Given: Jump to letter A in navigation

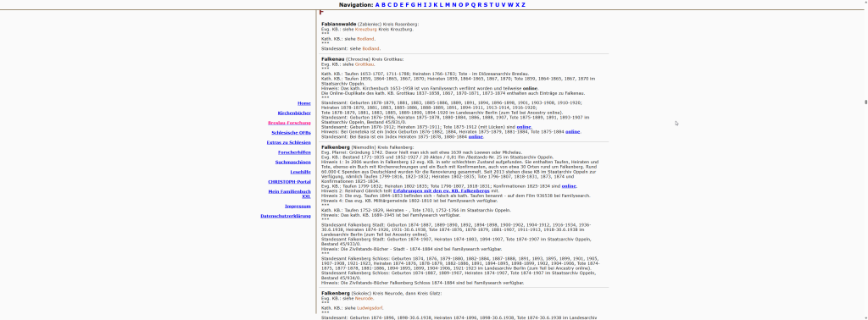Looking at the screenshot, I should click(x=377, y=5).
